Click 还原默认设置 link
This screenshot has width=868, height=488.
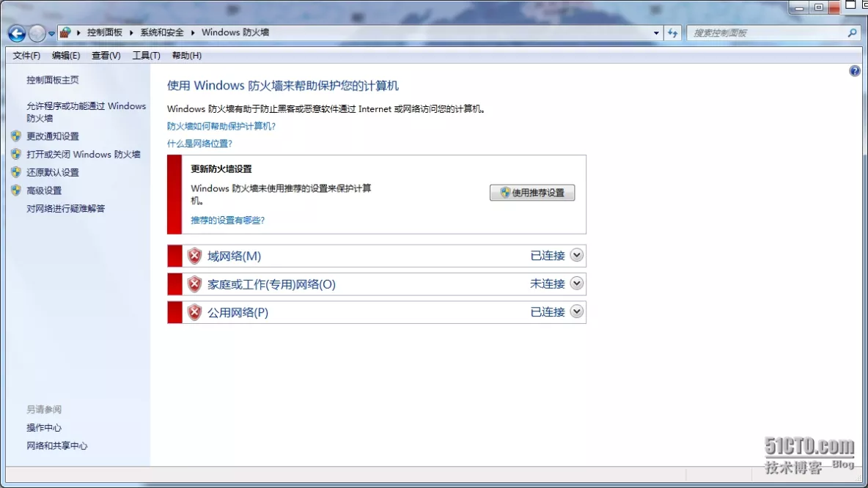click(x=53, y=173)
